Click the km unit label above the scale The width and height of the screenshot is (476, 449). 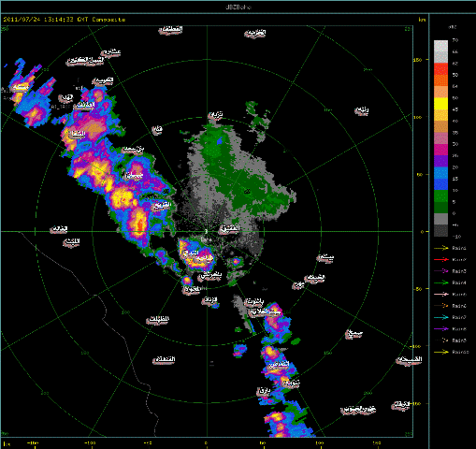click(x=422, y=20)
